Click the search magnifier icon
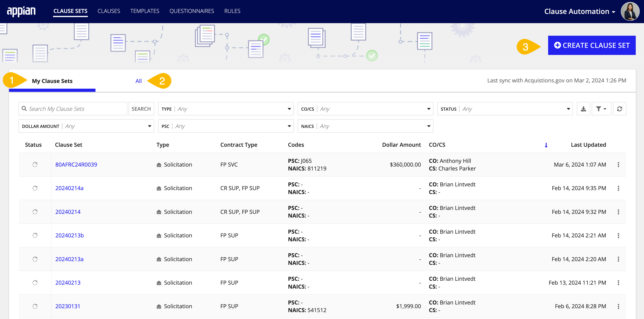Image resolution: width=644 pixels, height=319 pixels. 24,108
